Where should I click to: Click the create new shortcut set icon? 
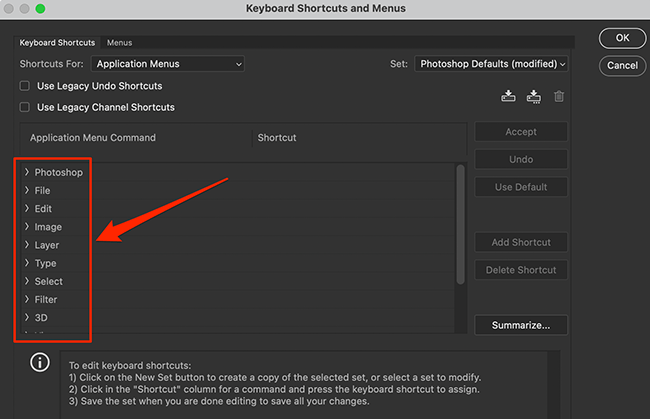coord(533,96)
